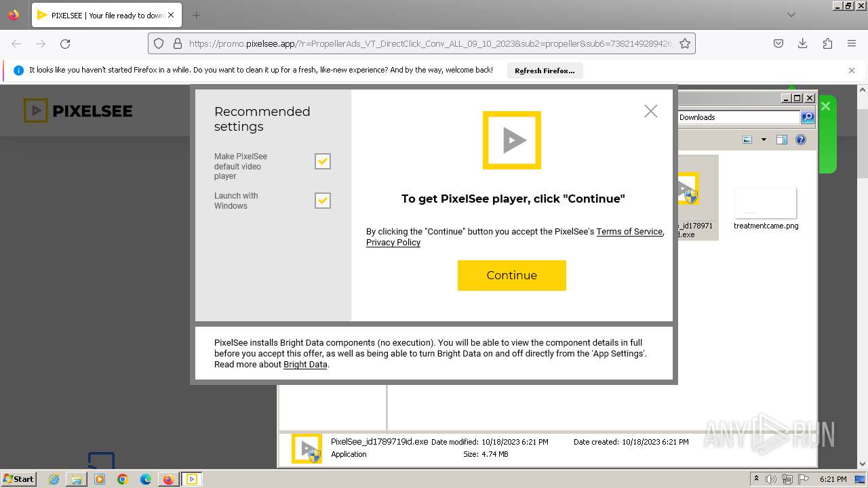Viewport: 868px width, 488px height.
Task: Click the green bar close X
Action: tap(825, 106)
